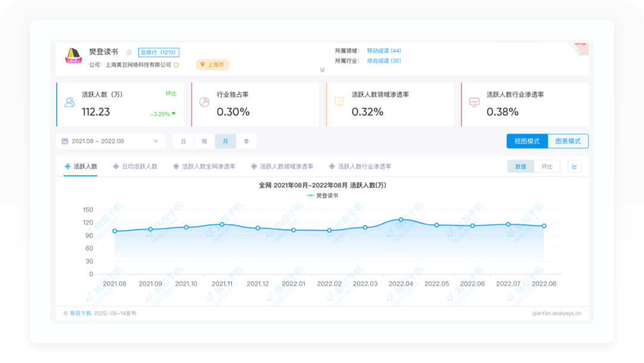644x363 pixels.
Task: Toggle the favorite star next to 樊登读书
Action: (x=129, y=52)
